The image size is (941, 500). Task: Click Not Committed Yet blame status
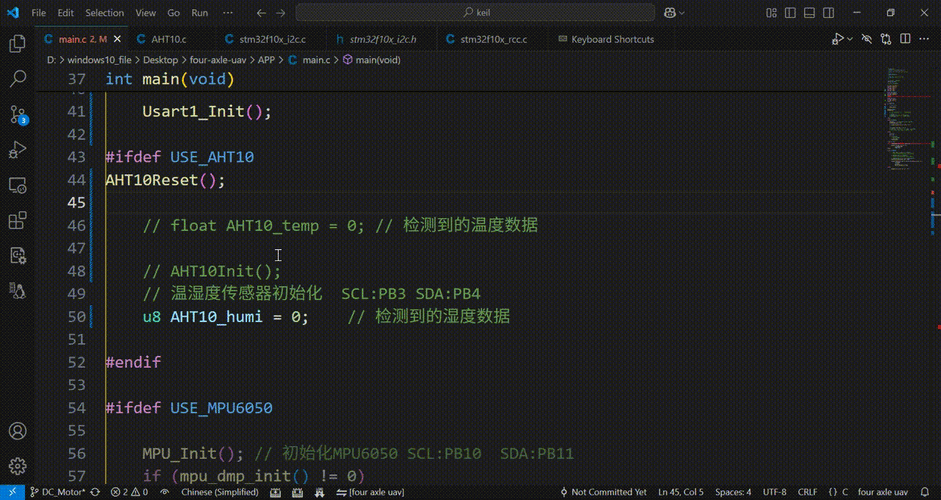[x=603, y=492]
